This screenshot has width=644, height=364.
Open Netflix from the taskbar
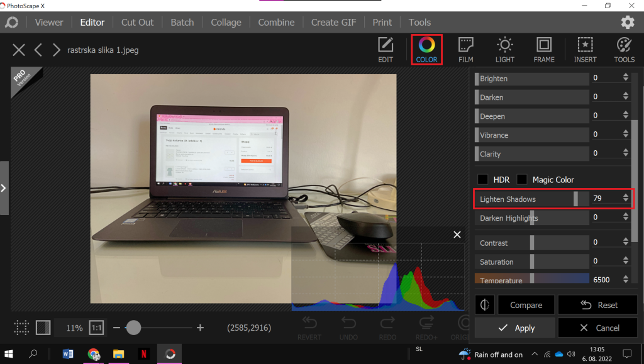point(144,354)
